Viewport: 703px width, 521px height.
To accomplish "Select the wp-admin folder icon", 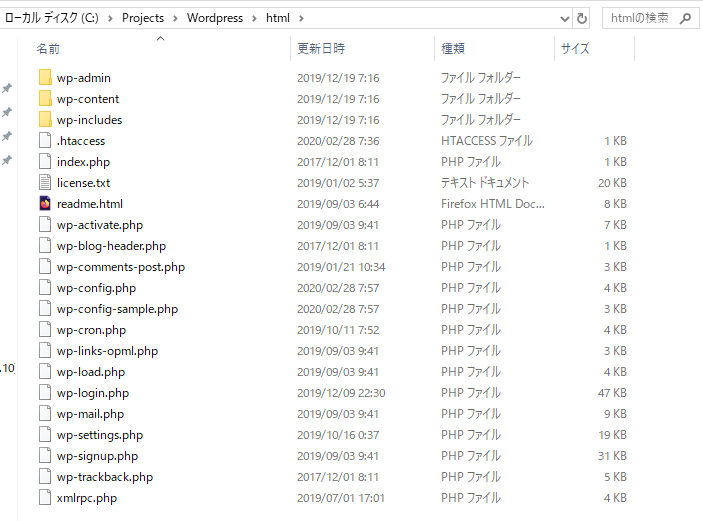I will [x=45, y=78].
